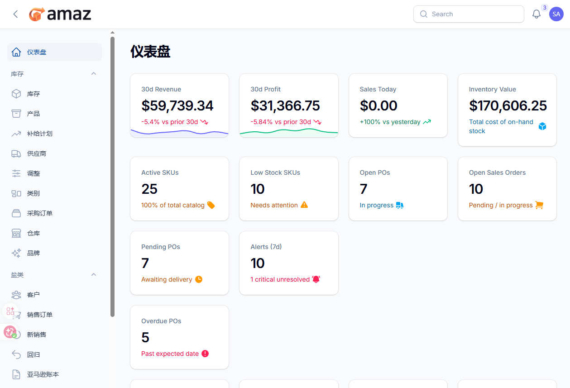The height and width of the screenshot is (388, 570).
Task: Collapse the second sidebar section chevron
Action: [x=93, y=275]
